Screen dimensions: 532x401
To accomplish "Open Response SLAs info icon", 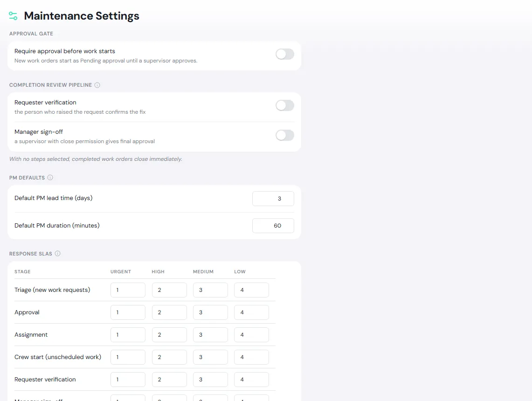I will 58,254.
